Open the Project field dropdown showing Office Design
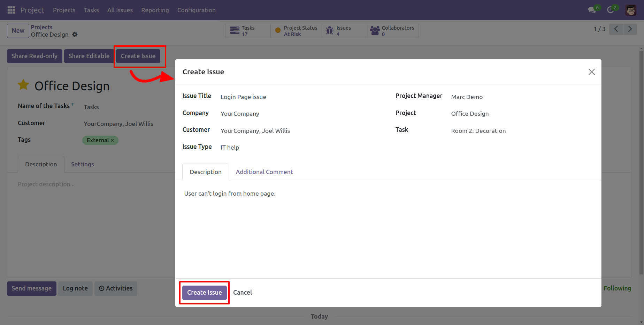The height and width of the screenshot is (325, 644). coord(523,114)
